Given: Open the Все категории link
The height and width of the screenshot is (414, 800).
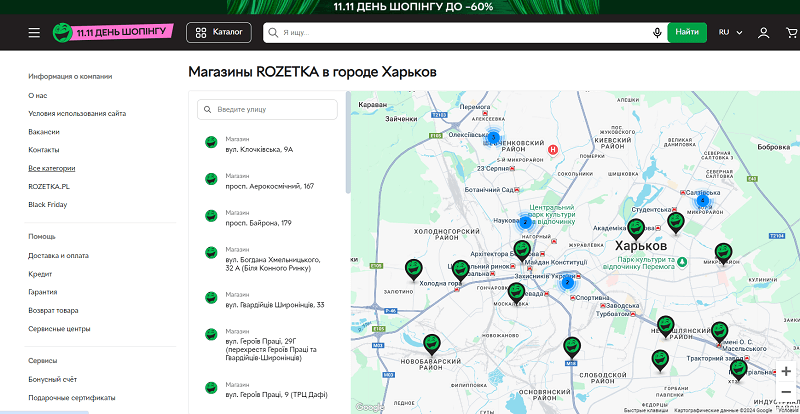Looking at the screenshot, I should (52, 168).
